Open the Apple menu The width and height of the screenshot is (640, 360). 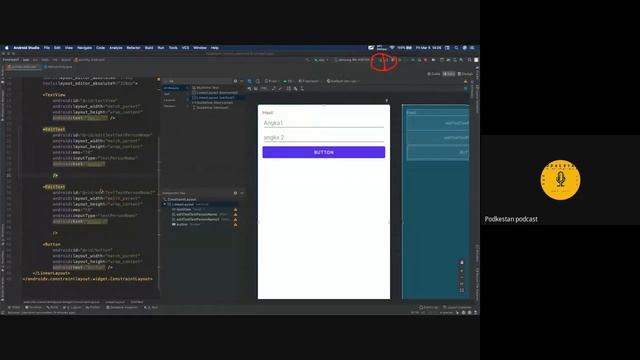[7, 48]
